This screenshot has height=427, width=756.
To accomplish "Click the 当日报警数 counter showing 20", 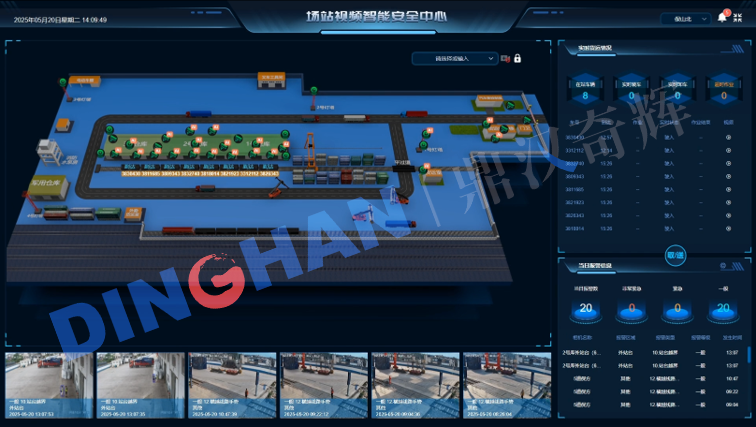I will click(586, 309).
